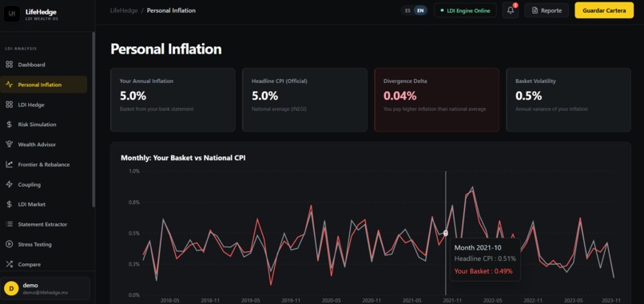Click the tooltip Your Basket : 0.49% line
644x304 pixels.
483,270
